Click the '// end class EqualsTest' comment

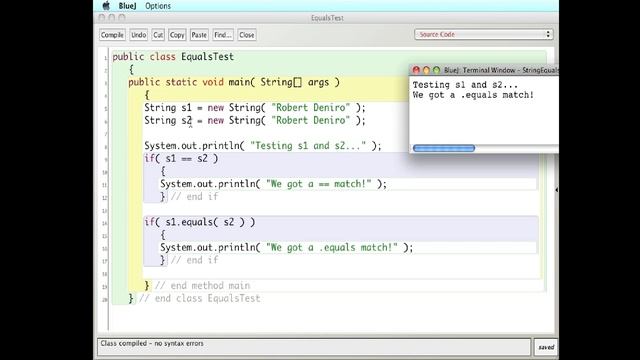pyautogui.click(x=200, y=298)
